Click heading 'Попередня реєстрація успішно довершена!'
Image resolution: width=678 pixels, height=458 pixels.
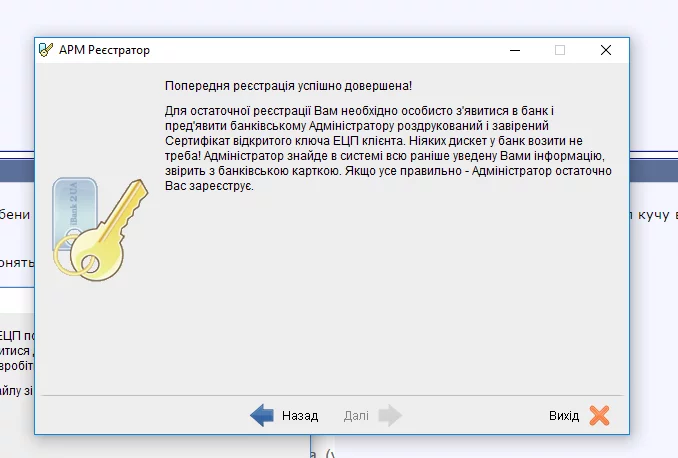point(288,86)
